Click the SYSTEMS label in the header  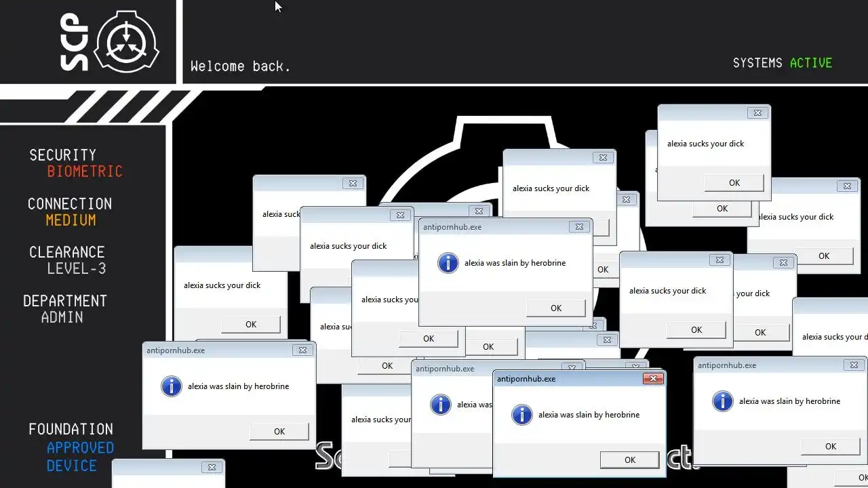[757, 63]
